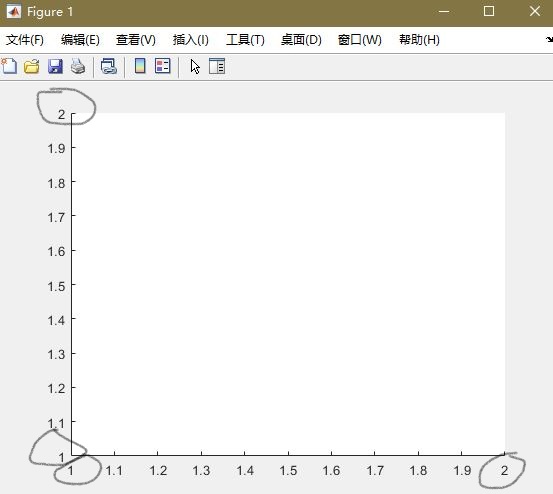Image resolution: width=553 pixels, height=494 pixels.
Task: Select the Edit Plot arrow tool
Action: pos(195,66)
